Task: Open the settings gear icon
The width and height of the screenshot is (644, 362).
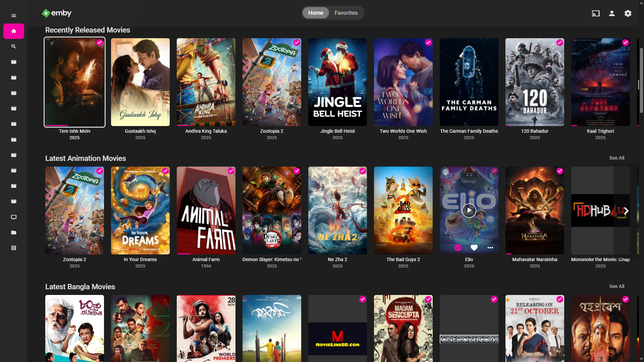Action: 628,13
